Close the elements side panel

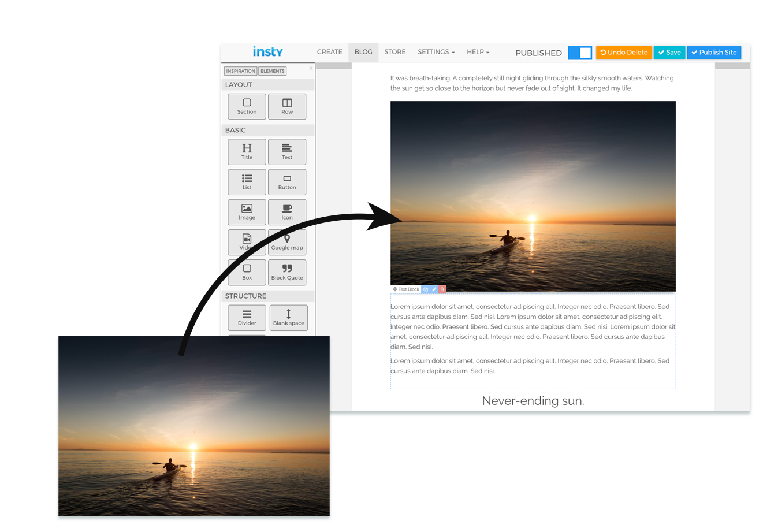[311, 68]
